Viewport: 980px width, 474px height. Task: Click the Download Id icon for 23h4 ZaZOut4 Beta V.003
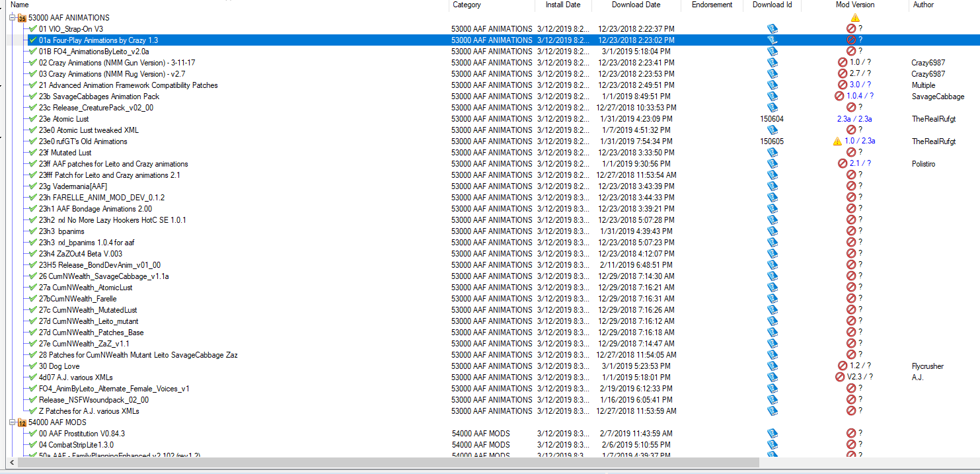(772, 254)
